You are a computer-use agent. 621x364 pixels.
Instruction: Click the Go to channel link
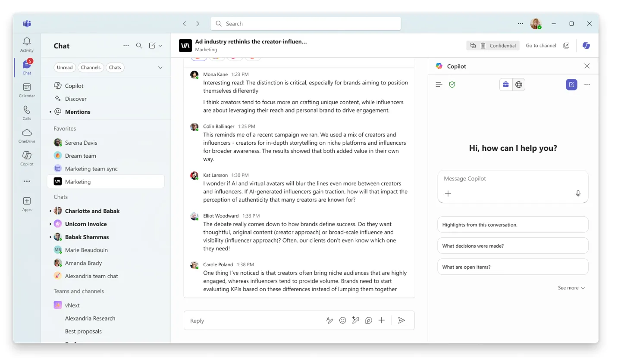541,45
